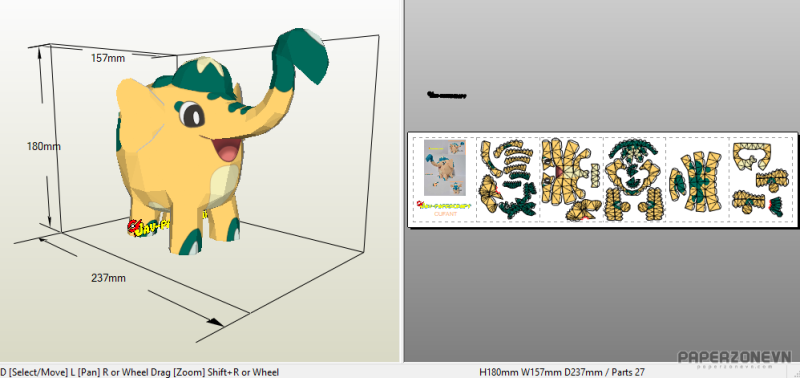This screenshot has height=378, width=800.
Task: Select the preview photo on the first pattern page
Action: pos(445,168)
